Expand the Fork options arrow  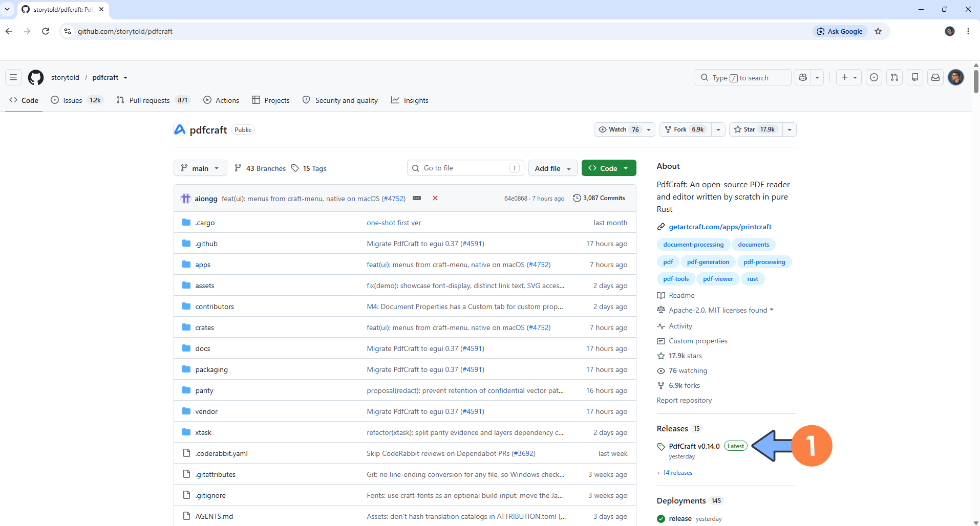tap(718, 129)
